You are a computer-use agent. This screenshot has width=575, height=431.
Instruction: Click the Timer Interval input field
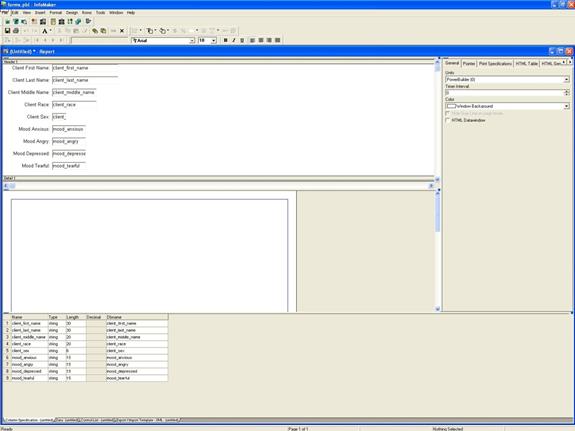click(505, 93)
